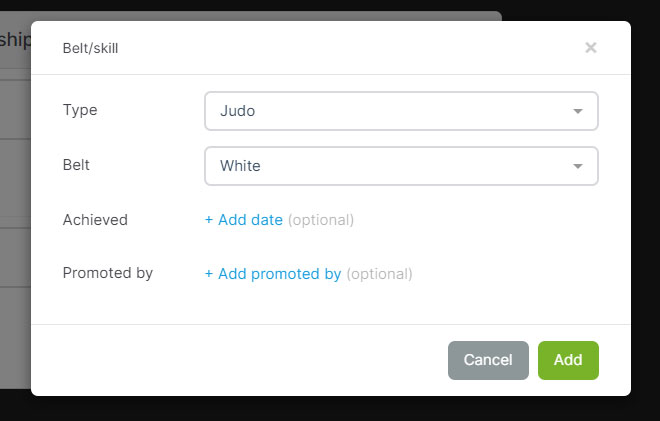Click the Promoted by field label
Image resolution: width=660 pixels, height=421 pixels.
108,273
